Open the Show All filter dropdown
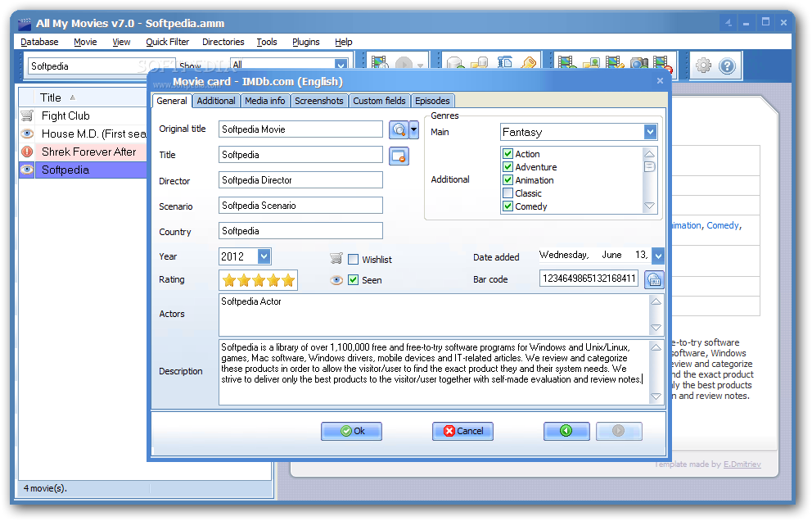The height and width of the screenshot is (521, 812). click(341, 65)
